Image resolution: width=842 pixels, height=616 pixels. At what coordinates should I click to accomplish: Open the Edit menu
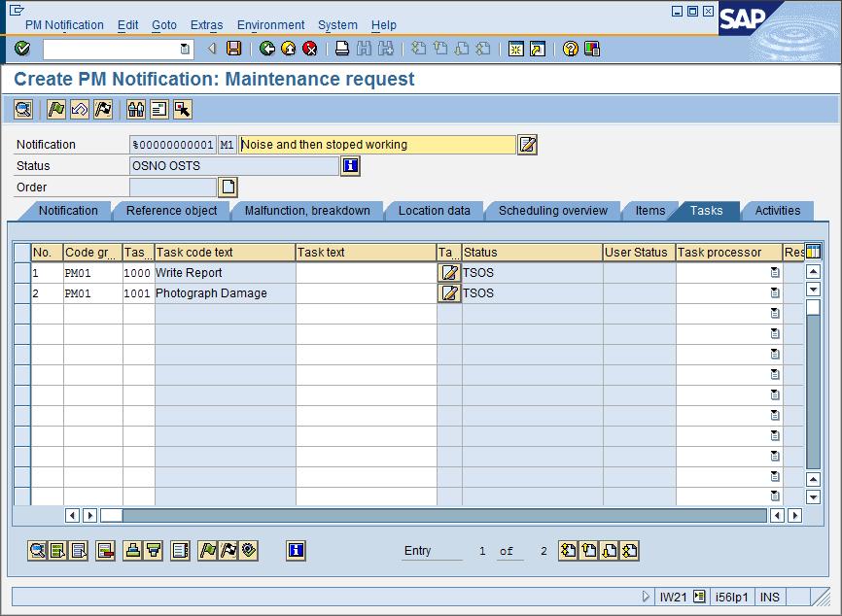click(127, 25)
